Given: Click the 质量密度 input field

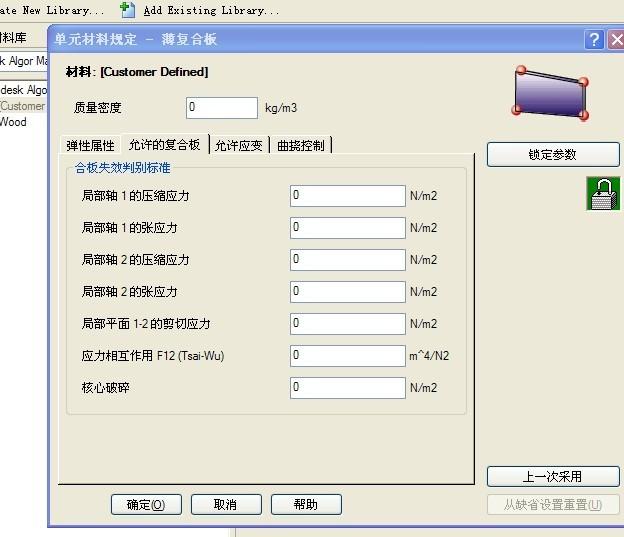Looking at the screenshot, I should [222, 107].
